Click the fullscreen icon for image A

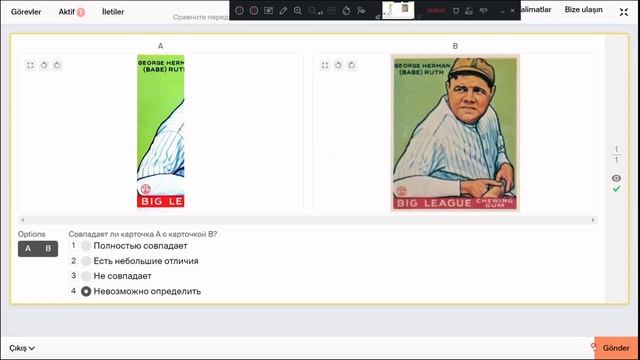pyautogui.click(x=30, y=65)
